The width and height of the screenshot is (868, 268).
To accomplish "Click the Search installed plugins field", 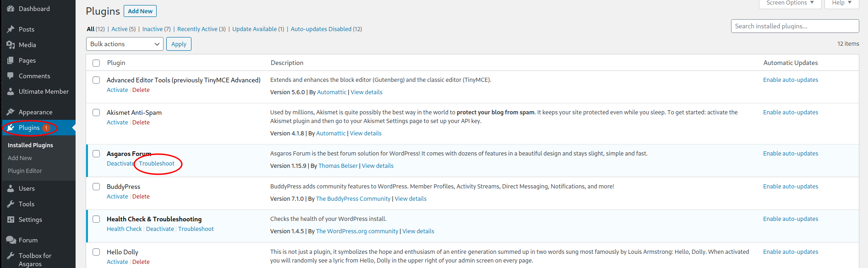I will 795,26.
